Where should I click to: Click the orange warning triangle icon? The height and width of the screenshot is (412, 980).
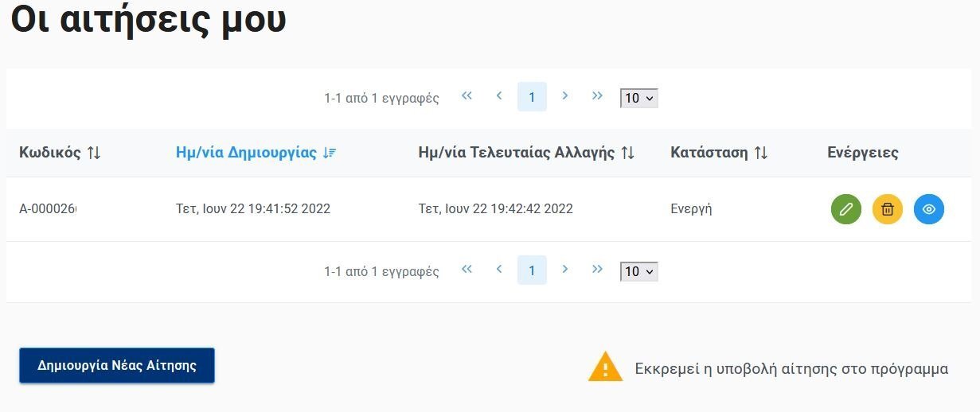point(605,367)
